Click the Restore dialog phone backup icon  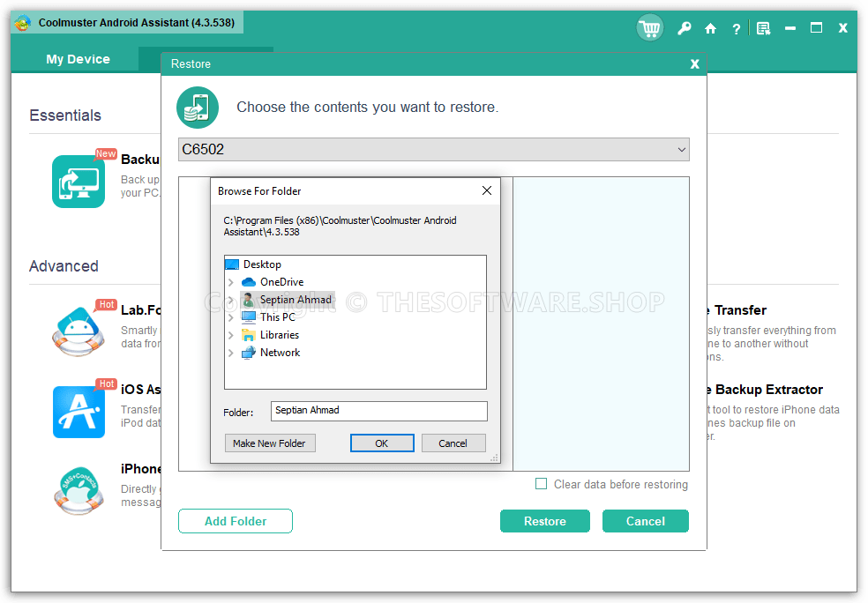point(198,108)
